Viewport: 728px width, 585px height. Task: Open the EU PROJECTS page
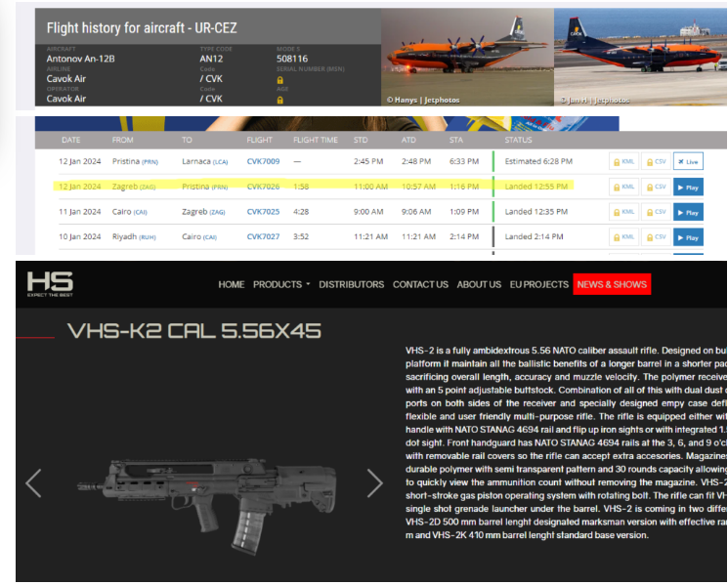(539, 284)
